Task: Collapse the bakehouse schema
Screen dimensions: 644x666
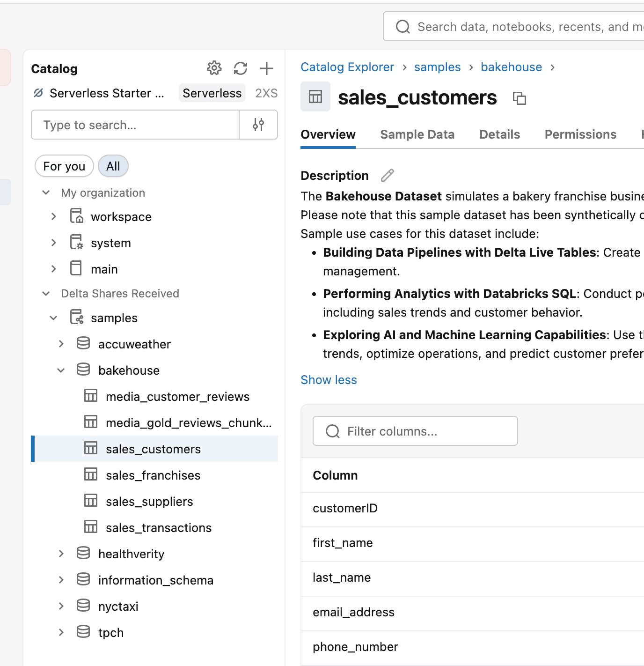Action: [x=61, y=370]
